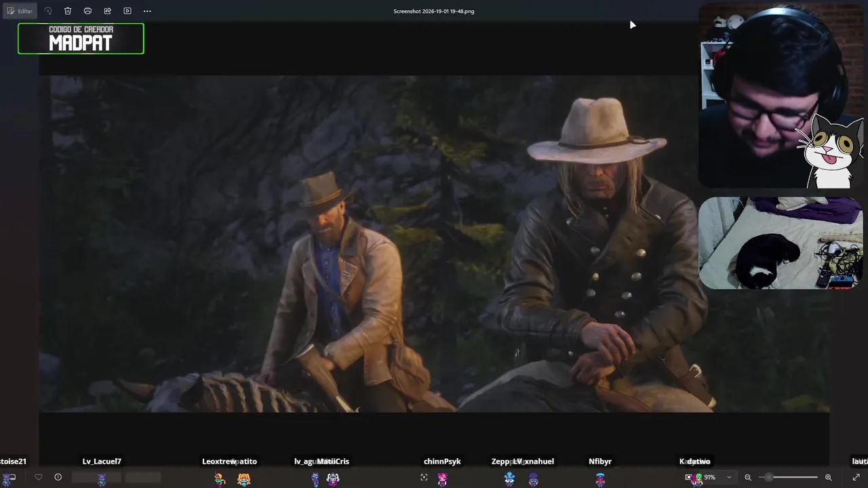Print the image with printer icon
This screenshot has width=868, height=488.
(87, 11)
